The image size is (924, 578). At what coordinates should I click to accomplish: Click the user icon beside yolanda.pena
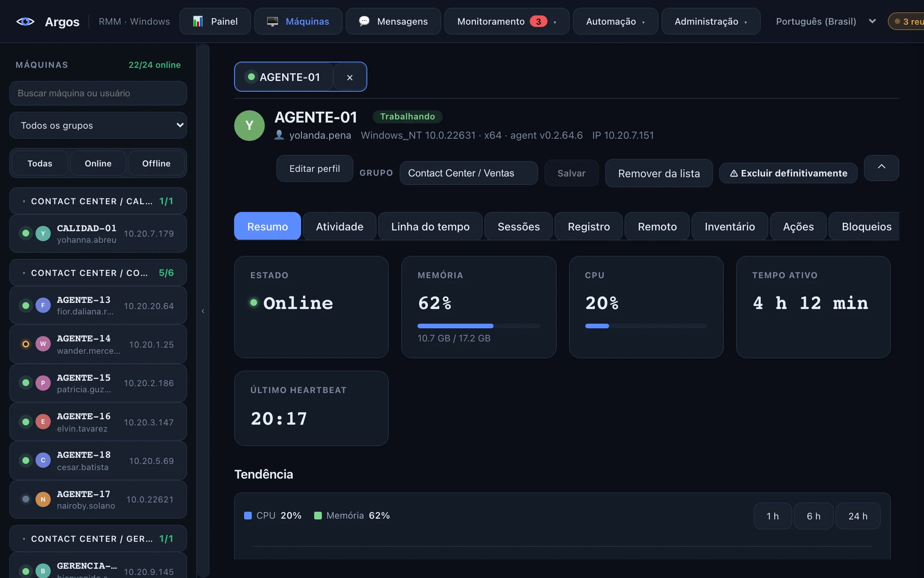(x=279, y=135)
